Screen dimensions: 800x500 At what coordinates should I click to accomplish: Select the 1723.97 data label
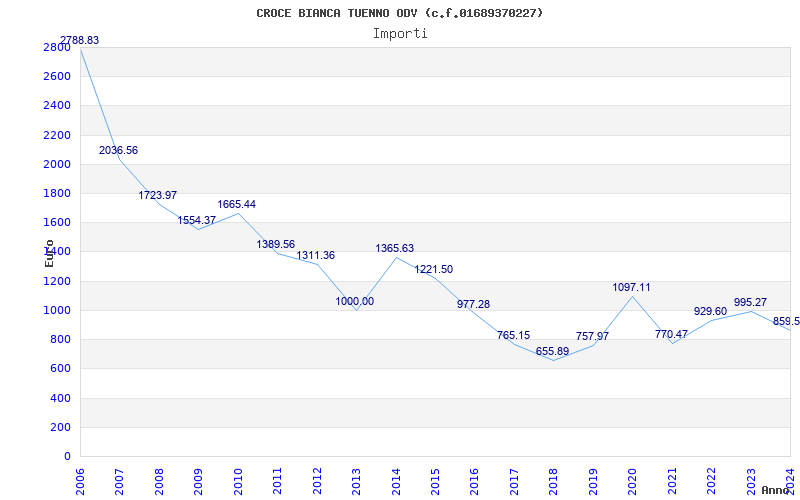158,195
